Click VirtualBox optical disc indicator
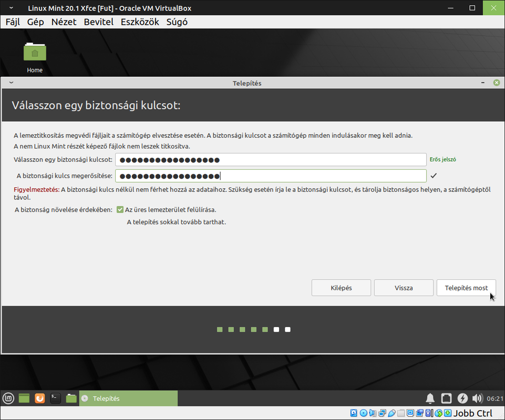The height and width of the screenshot is (420, 505). click(363, 413)
